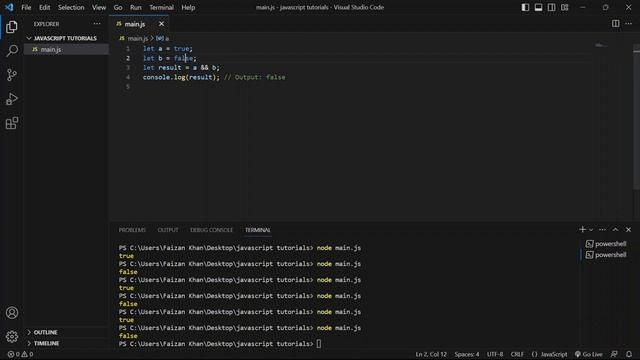Toggle primary side bar layout button
This screenshot has width=640, height=360.
tap(525, 7)
